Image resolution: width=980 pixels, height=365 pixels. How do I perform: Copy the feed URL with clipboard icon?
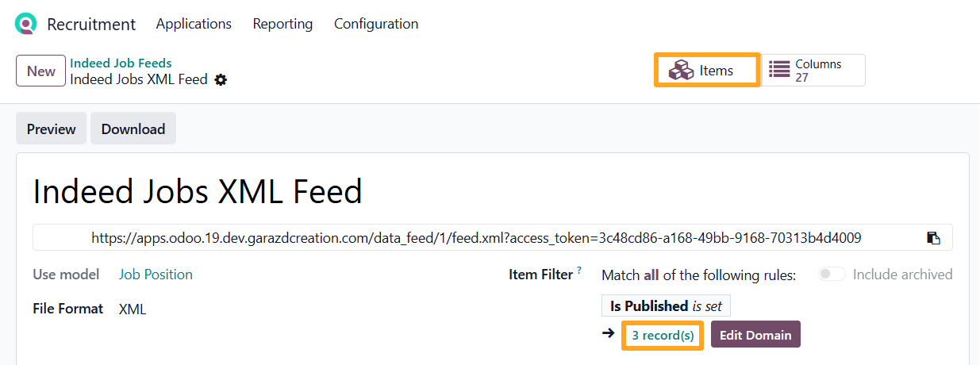click(934, 238)
